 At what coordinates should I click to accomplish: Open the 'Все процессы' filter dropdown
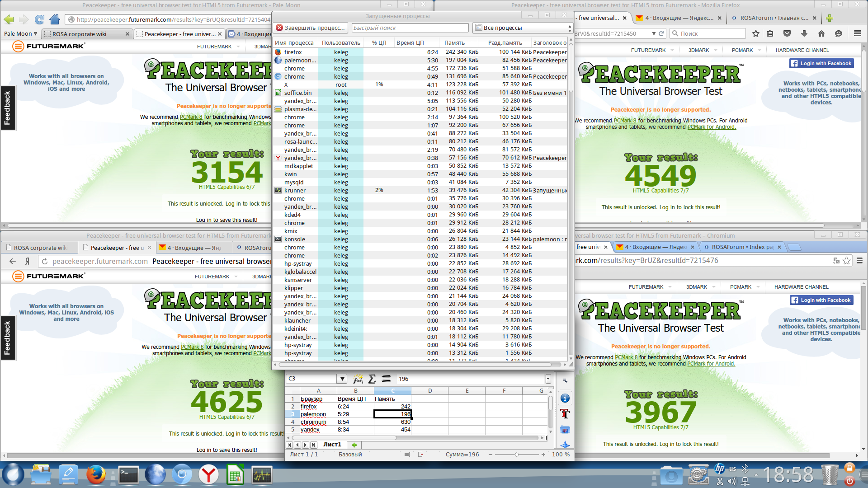pyautogui.click(x=523, y=28)
